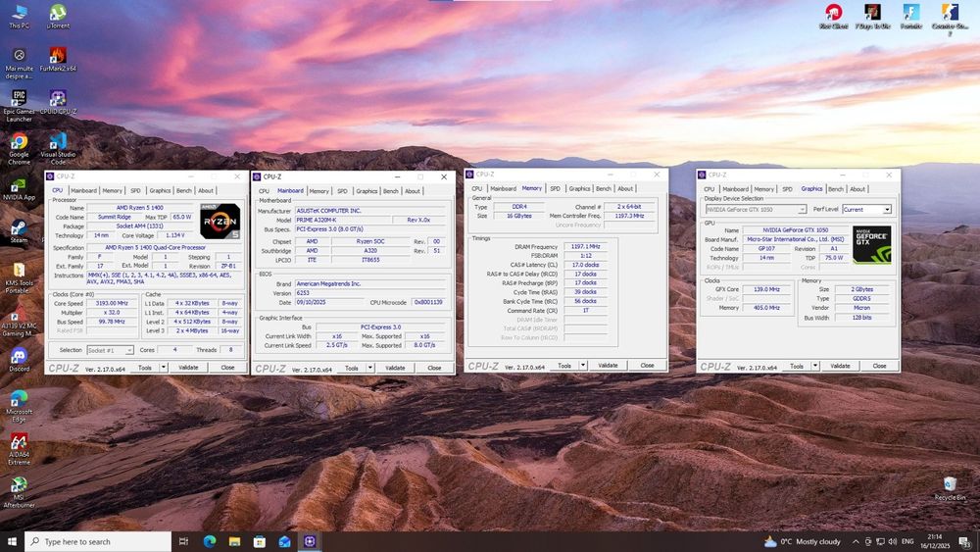
Task: Switch to Mainboard tab in CPU window
Action: coord(83,190)
